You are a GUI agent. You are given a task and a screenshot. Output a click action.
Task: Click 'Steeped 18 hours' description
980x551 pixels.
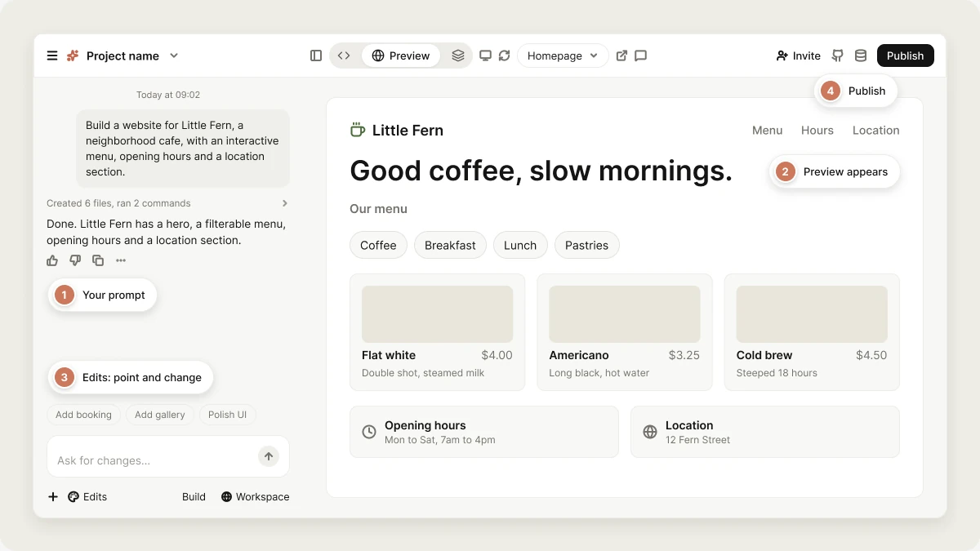coord(777,373)
